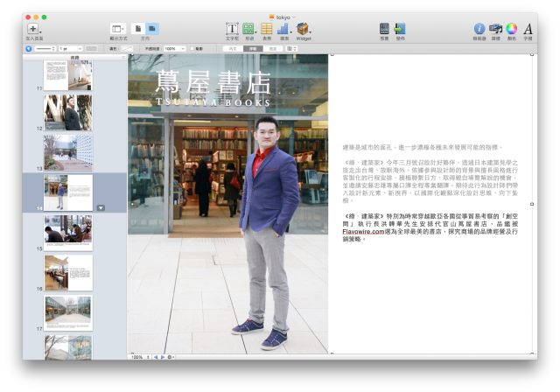
Task: Open the Colors (顏色) wheel
Action: point(511,29)
